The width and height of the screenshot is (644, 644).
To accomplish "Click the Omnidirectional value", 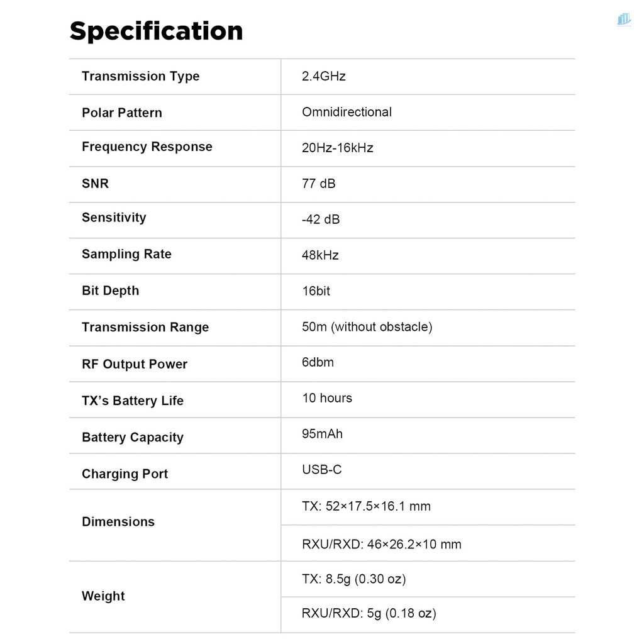I will (347, 112).
